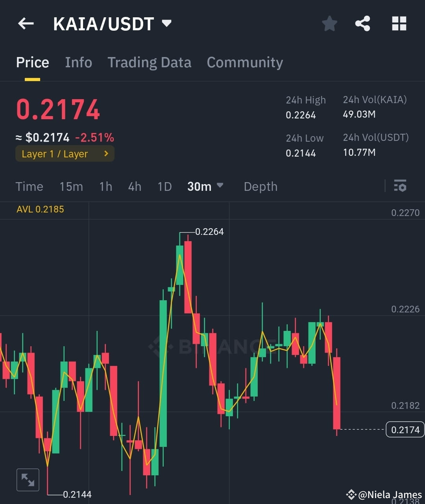This screenshot has width=425, height=504.
Task: Select the Community tab
Action: point(244,62)
